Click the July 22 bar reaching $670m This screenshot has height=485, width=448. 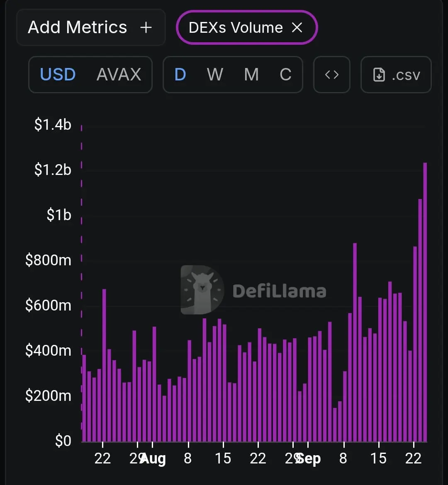pyautogui.click(x=104, y=365)
